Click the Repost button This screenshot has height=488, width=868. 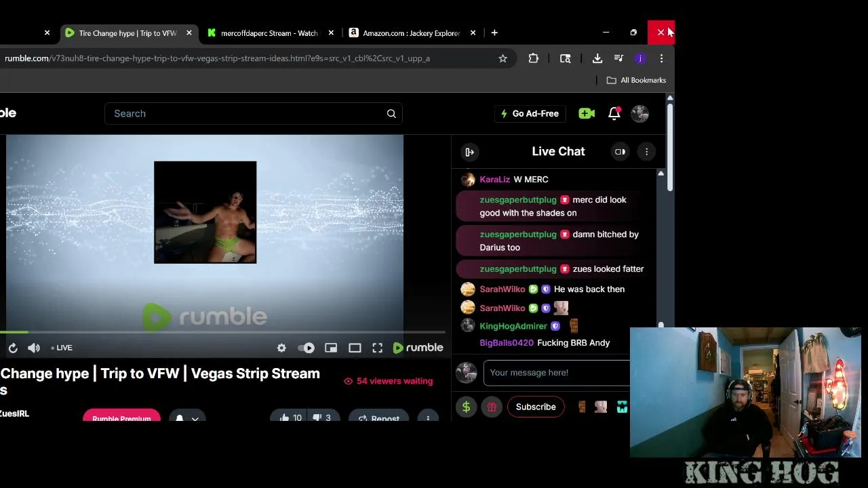pos(378,417)
